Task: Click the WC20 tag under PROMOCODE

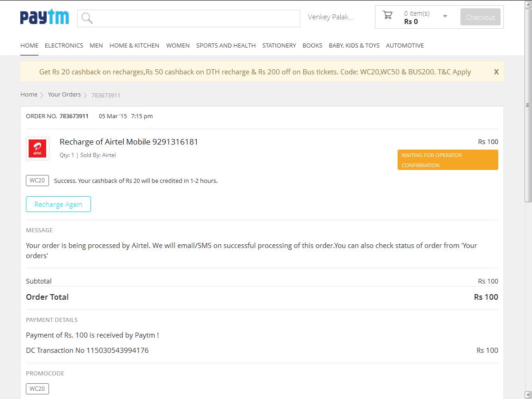Action: 37,389
